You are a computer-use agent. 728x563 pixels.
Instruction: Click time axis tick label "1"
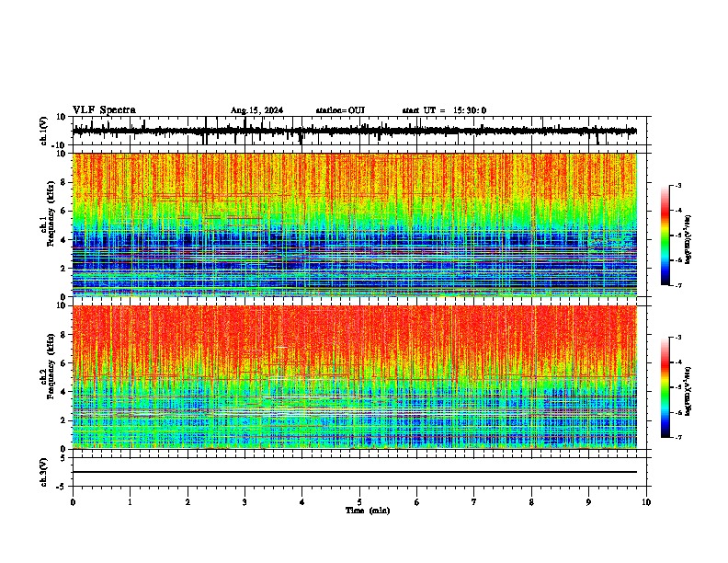coord(130,502)
